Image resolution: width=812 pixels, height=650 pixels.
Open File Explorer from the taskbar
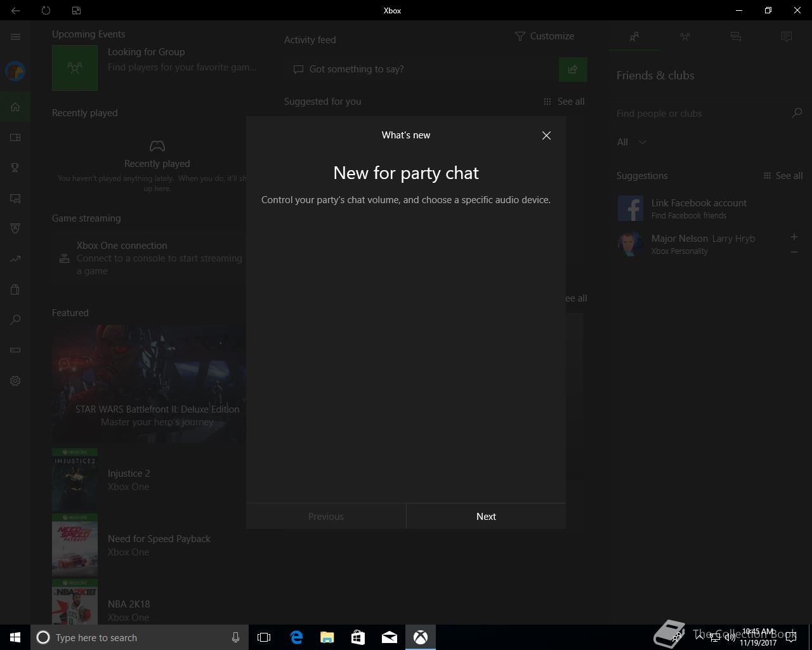point(327,637)
